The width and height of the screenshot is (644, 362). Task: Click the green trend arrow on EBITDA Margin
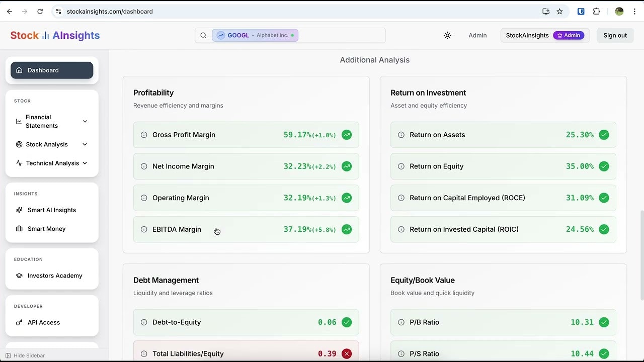point(347,229)
